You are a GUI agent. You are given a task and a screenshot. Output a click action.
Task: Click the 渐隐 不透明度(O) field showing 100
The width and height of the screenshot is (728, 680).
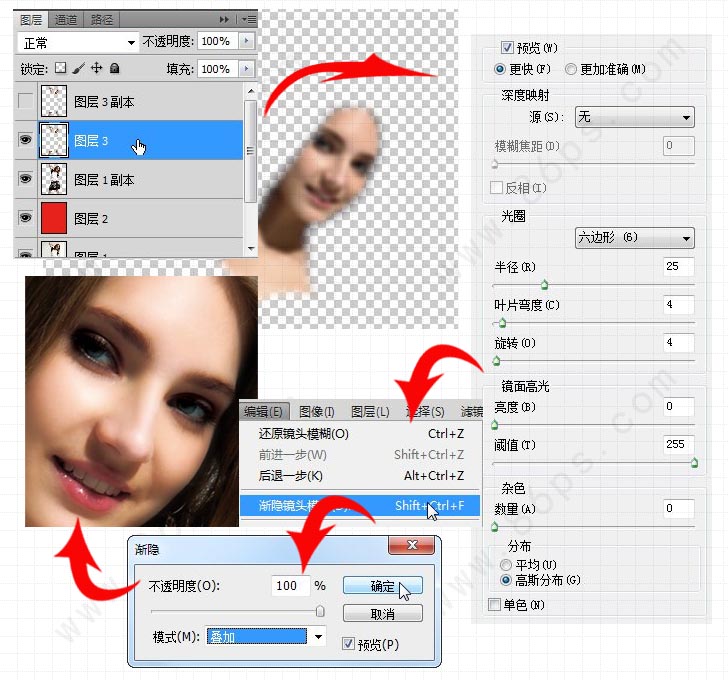[291, 586]
